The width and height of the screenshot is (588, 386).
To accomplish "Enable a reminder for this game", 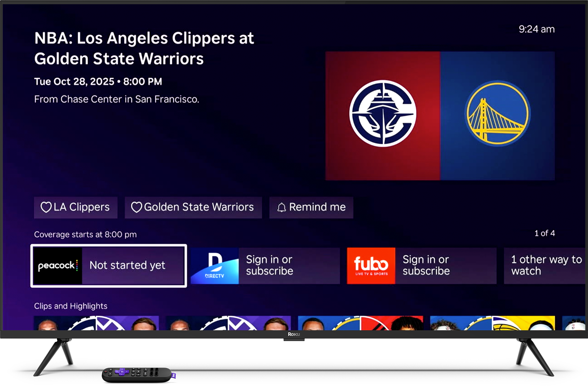I will pyautogui.click(x=311, y=207).
